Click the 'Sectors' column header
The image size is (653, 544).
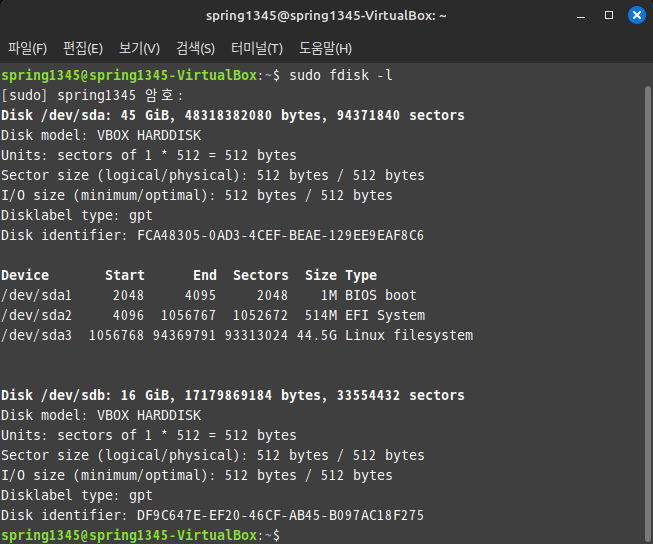[x=261, y=275]
